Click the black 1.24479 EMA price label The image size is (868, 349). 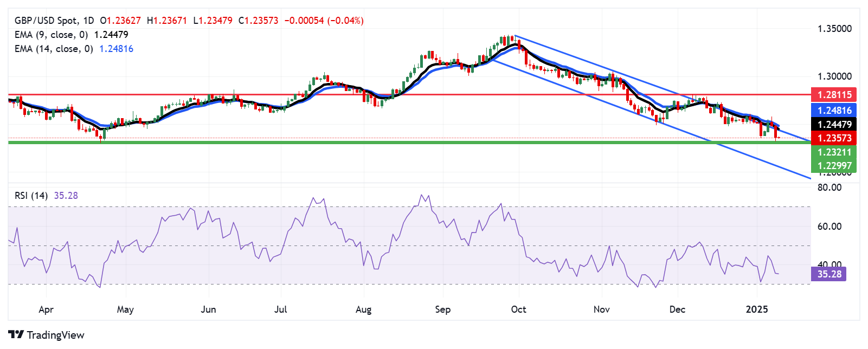coord(834,125)
